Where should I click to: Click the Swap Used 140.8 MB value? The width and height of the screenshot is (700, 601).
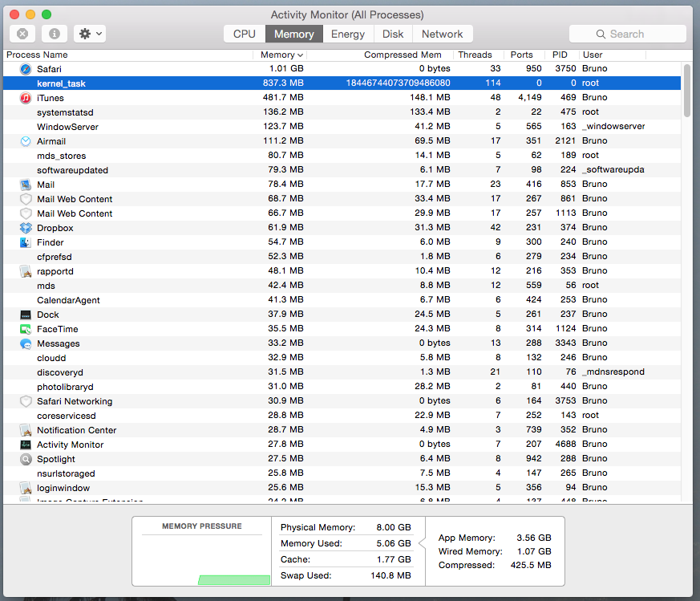[390, 575]
